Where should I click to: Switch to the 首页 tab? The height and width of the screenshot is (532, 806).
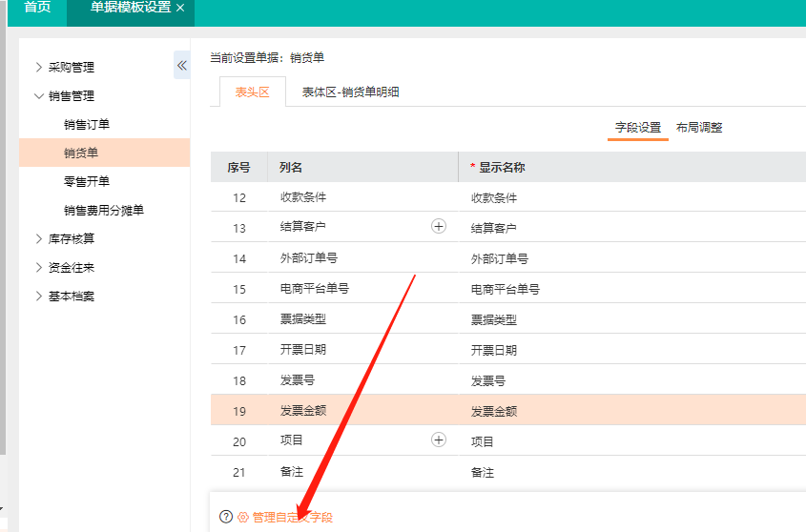[x=37, y=8]
